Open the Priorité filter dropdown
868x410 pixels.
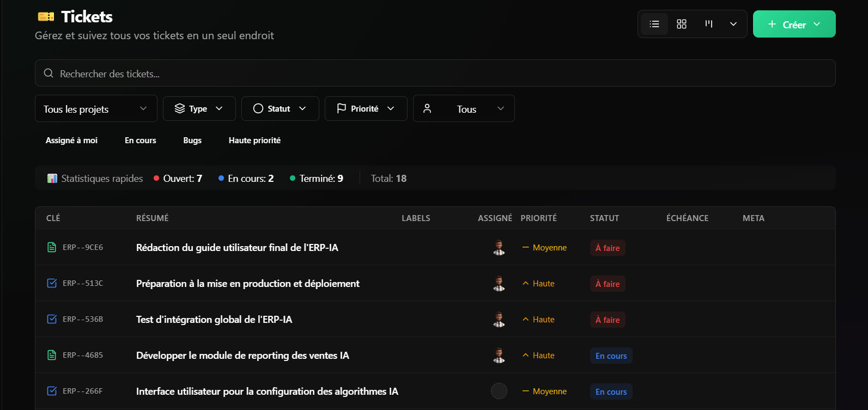366,108
